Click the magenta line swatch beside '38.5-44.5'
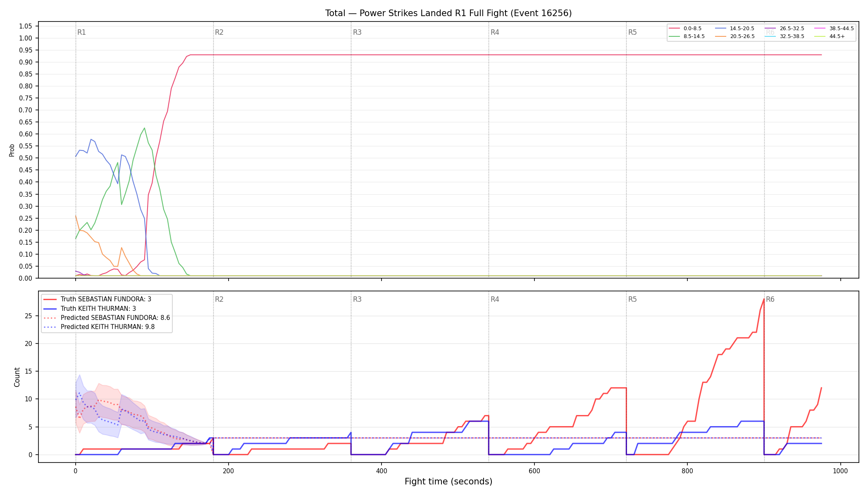 pos(820,29)
